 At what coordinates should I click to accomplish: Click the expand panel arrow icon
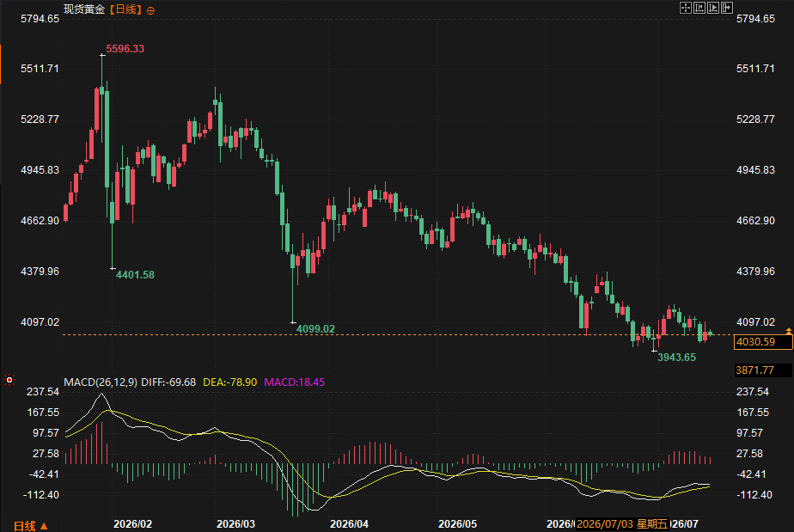(727, 8)
